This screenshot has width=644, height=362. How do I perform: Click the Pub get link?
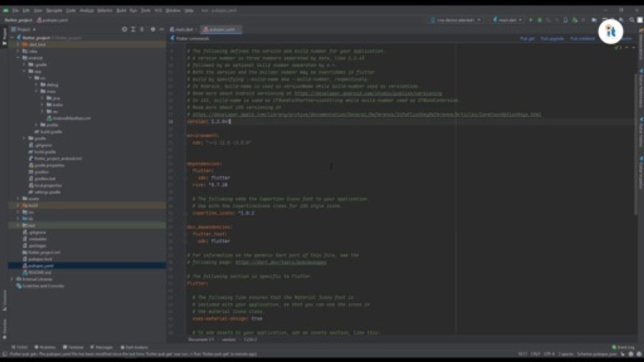click(527, 39)
